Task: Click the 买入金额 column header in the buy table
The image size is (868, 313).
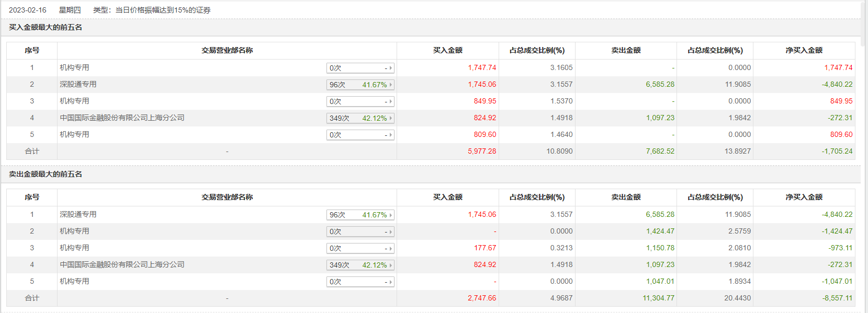Action: point(447,50)
